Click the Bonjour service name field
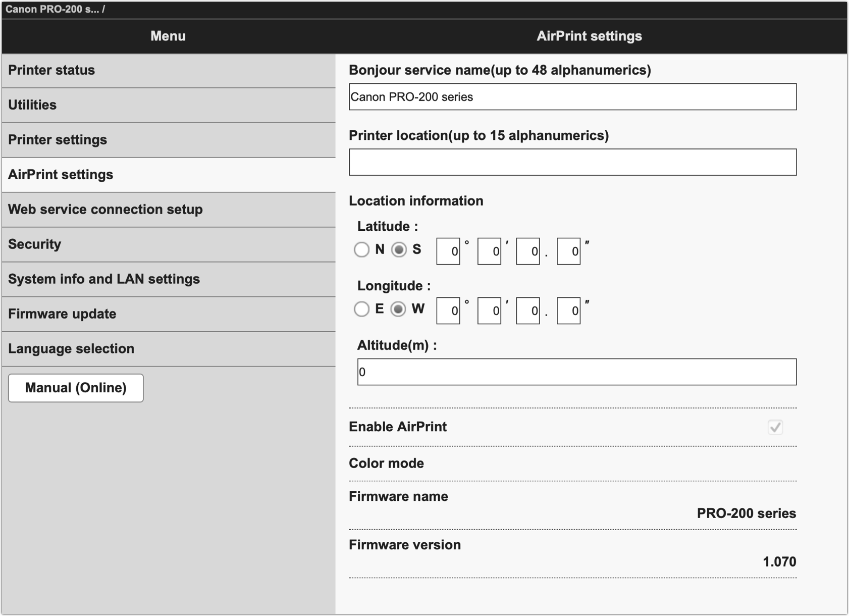The height and width of the screenshot is (616, 849). click(x=572, y=97)
